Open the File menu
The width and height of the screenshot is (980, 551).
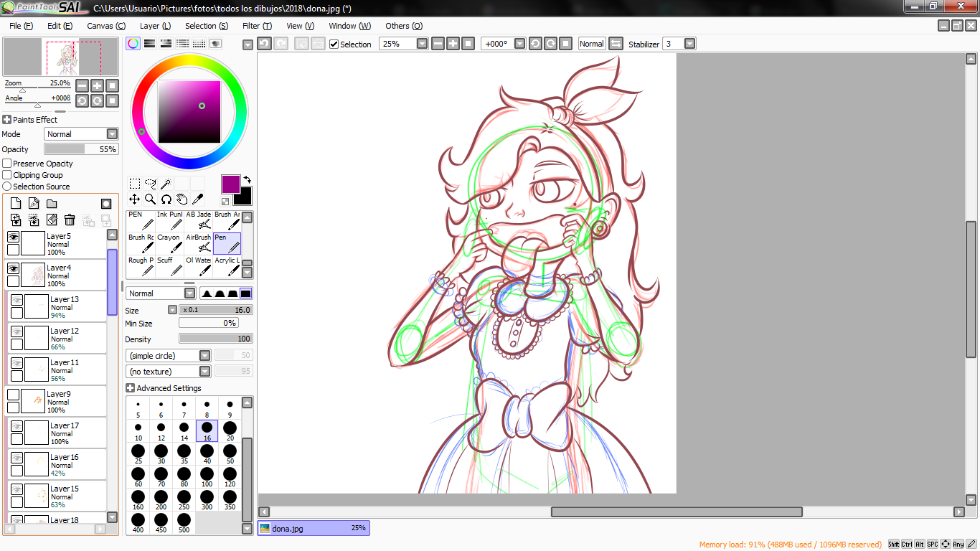coord(22,26)
